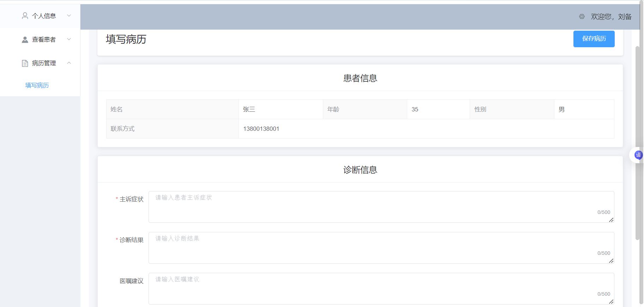This screenshot has width=644, height=307.
Task: Expand the 个人信息 menu chevron
Action: (x=69, y=16)
